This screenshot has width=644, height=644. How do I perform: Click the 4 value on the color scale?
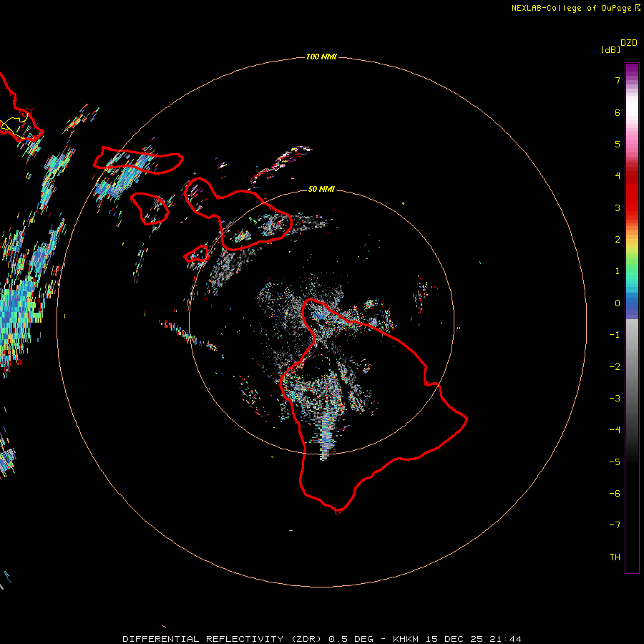pos(618,176)
